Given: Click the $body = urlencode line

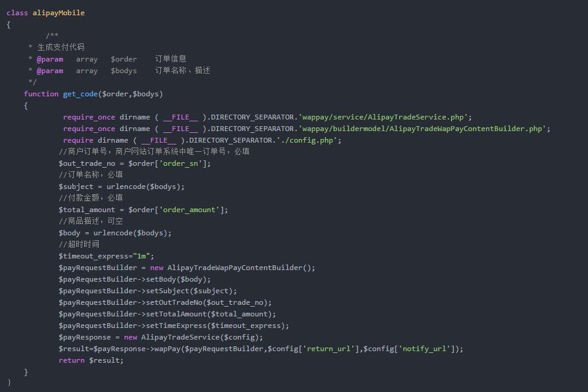Looking at the screenshot, I should click(115, 233).
